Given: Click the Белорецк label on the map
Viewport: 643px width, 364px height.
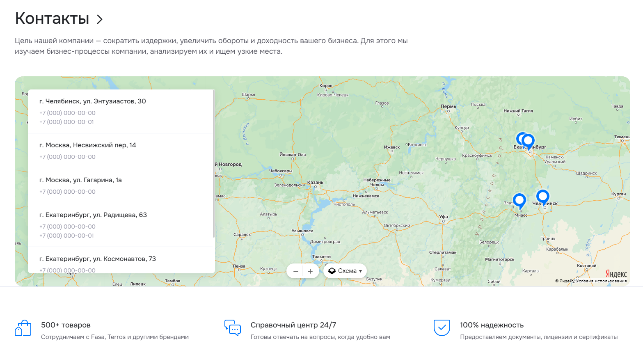Looking at the screenshot, I should 489,242.
